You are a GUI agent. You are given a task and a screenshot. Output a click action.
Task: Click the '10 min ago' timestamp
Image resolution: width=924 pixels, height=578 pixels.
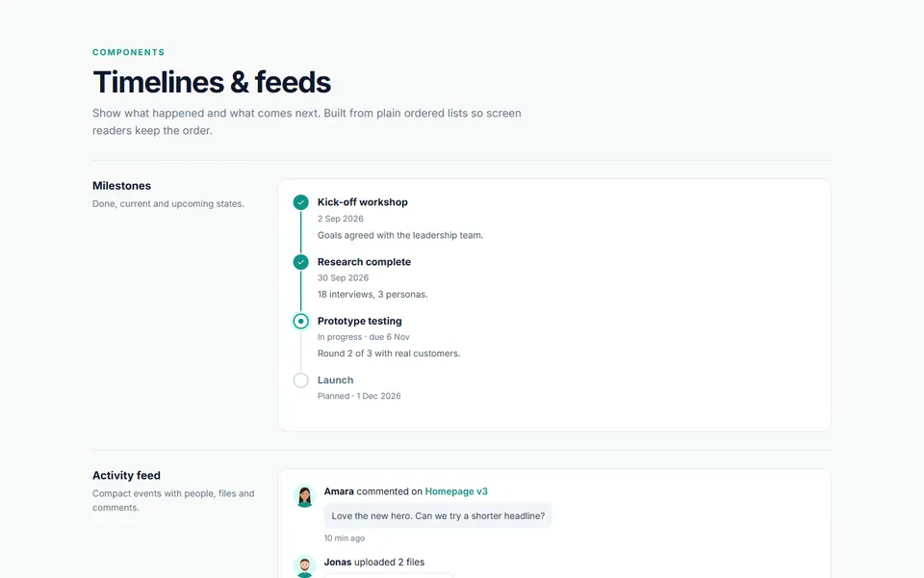(345, 538)
